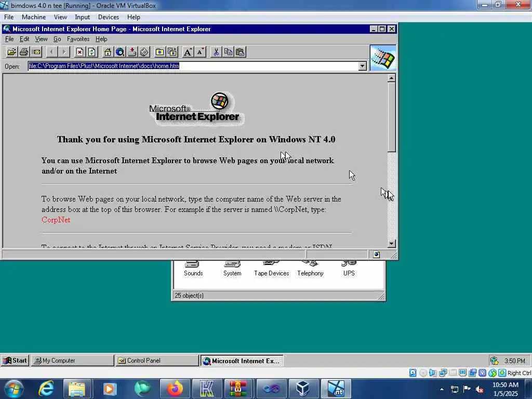Open Internet Explorer File menu
The height and width of the screenshot is (399, 532).
pos(9,39)
